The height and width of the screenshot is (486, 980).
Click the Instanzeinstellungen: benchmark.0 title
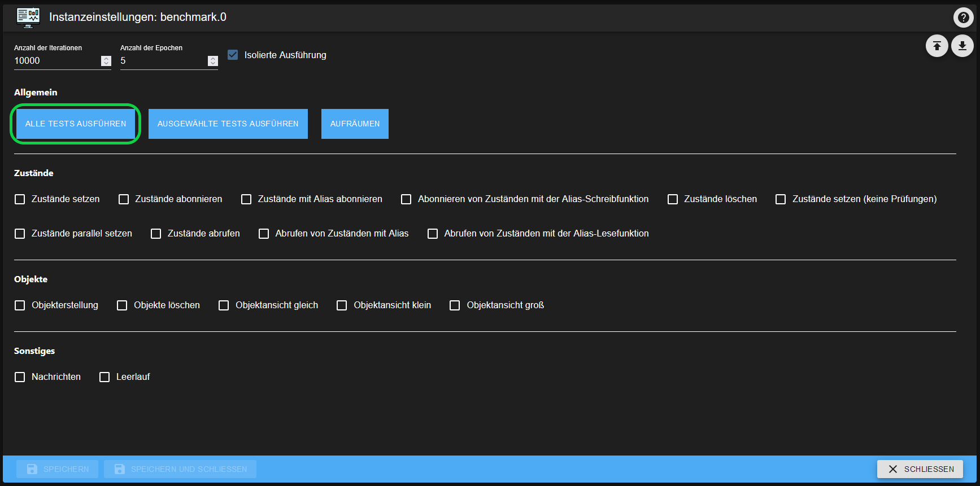pyautogui.click(x=138, y=17)
